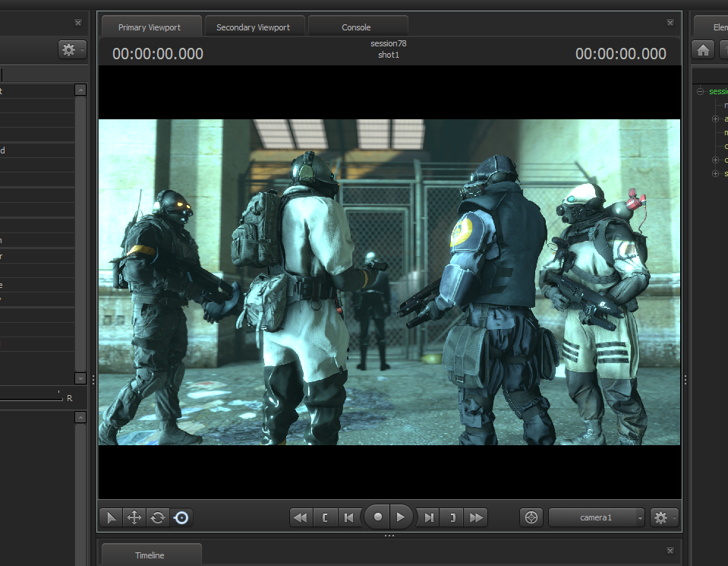
Task: Click the left list scroll-up arrow
Action: [x=80, y=90]
